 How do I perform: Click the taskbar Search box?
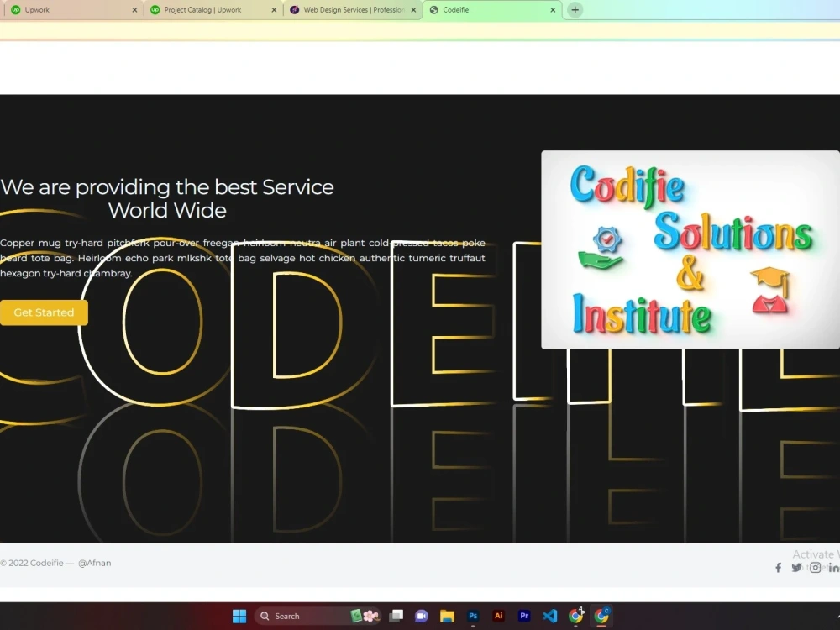coord(318,616)
